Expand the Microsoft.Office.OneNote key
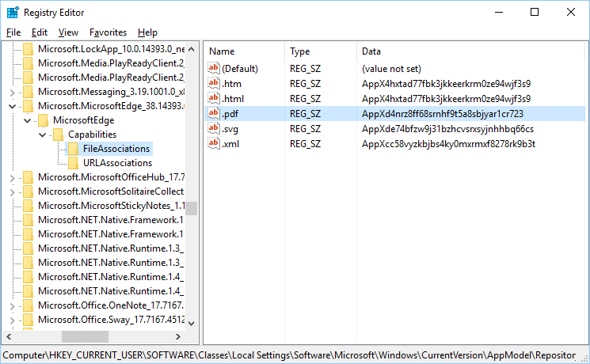Image resolution: width=590 pixels, height=364 pixels. [x=12, y=305]
